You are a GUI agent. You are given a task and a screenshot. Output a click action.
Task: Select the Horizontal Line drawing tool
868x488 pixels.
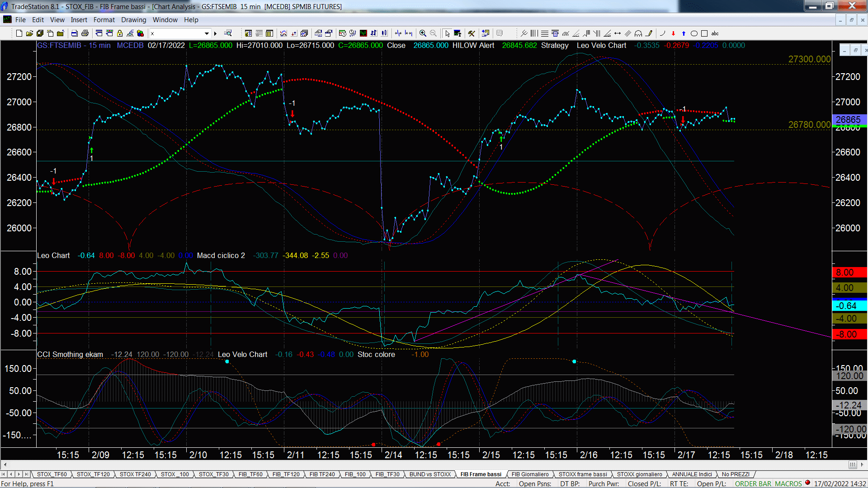tap(545, 33)
